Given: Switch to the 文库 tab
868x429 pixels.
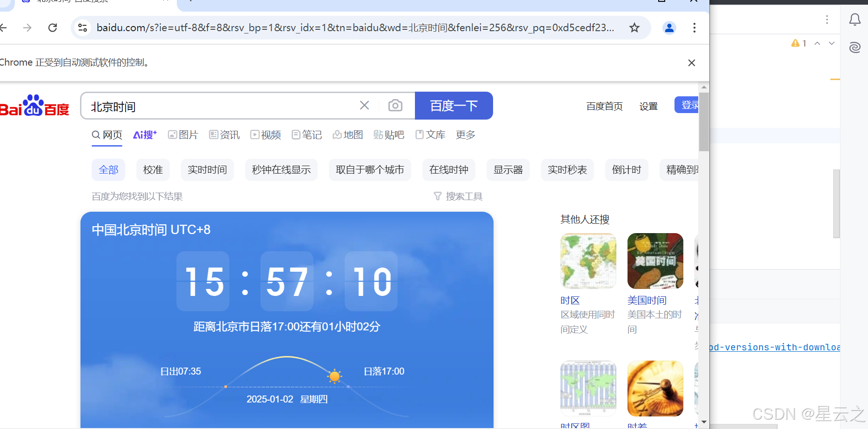Looking at the screenshot, I should pyautogui.click(x=430, y=135).
